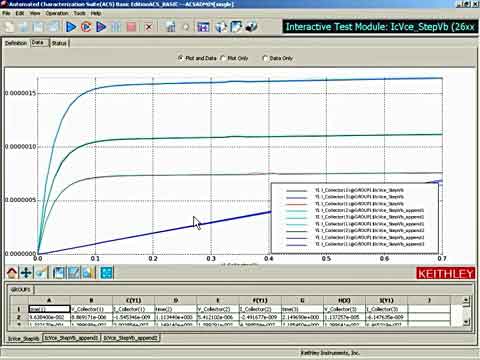This screenshot has width=480, height=360.
Task: Click the black X delete icon in toolbar
Action: click(x=149, y=27)
